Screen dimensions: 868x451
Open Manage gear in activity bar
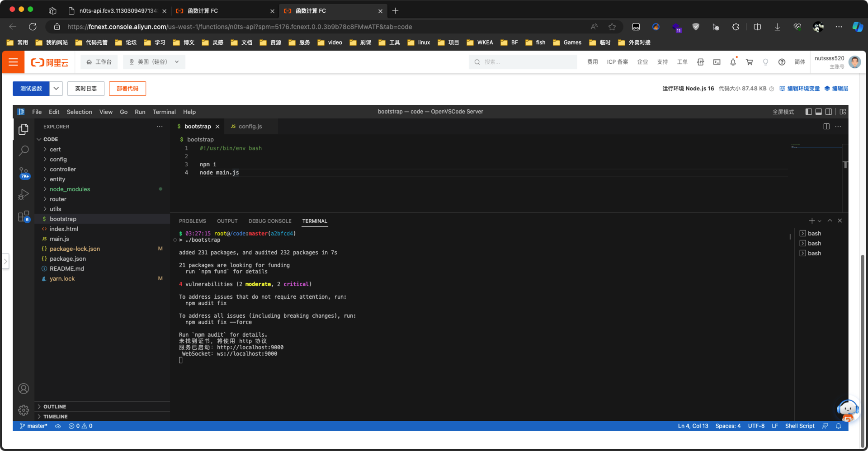[24, 410]
